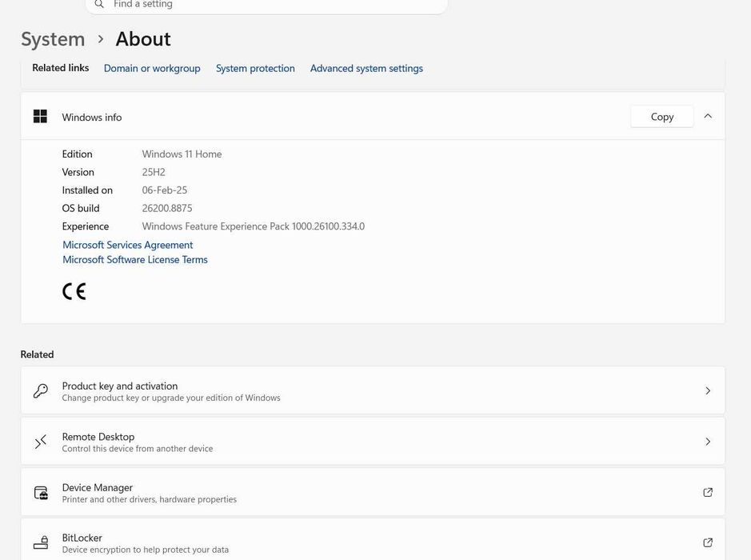Collapse the Windows info section chevron
The image size is (751, 560).
coord(708,117)
